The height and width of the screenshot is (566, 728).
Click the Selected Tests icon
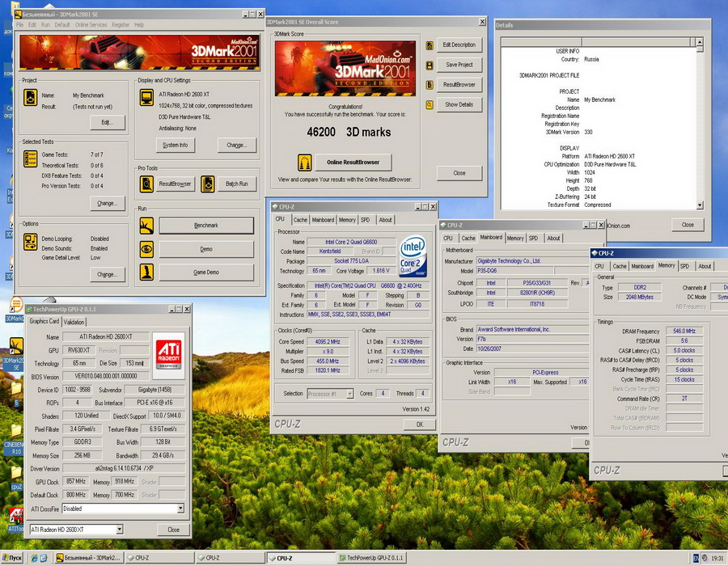[31, 159]
